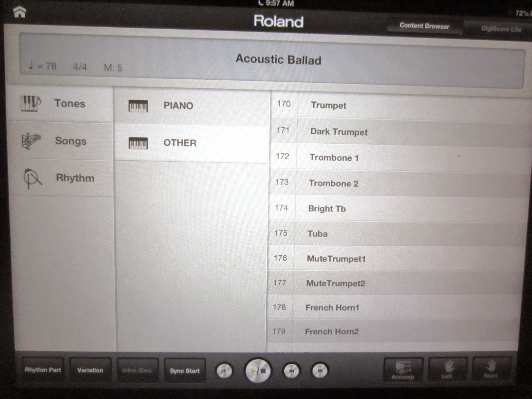Tap the 4/4 time signature
The image size is (532, 399).
pos(80,67)
